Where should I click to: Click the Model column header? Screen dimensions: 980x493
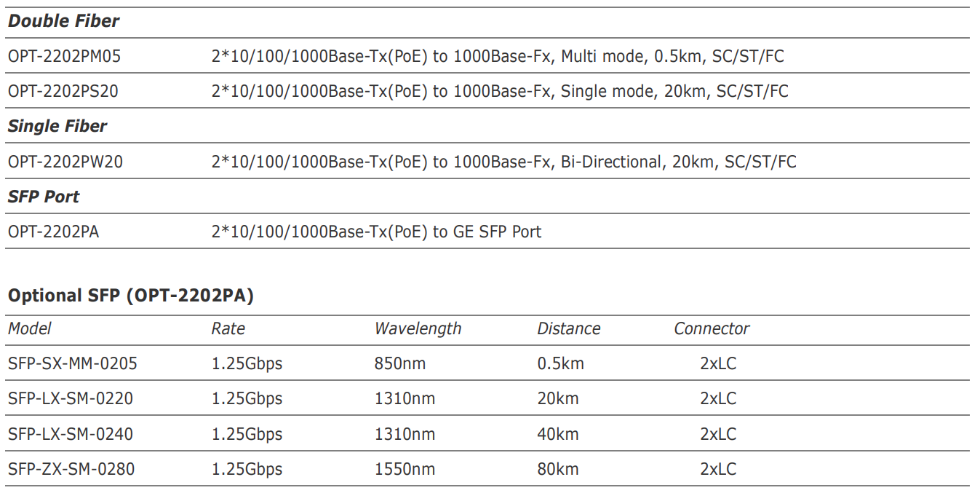click(30, 328)
